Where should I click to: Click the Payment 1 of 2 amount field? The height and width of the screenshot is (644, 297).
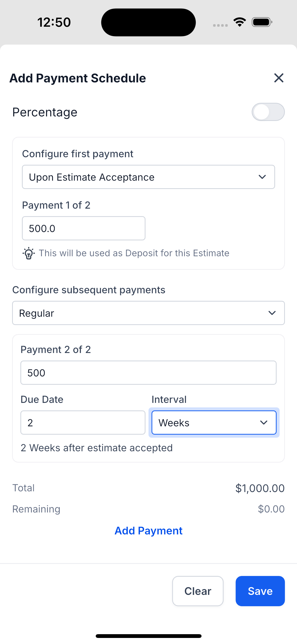click(x=83, y=229)
